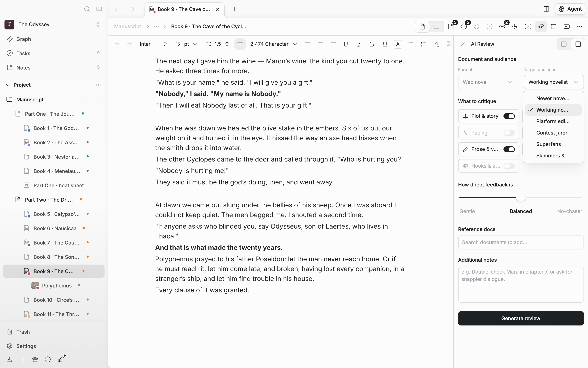Image resolution: width=588 pixels, height=368 pixels.
Task: Open the Format Web novel dropdown
Action: coord(488,82)
